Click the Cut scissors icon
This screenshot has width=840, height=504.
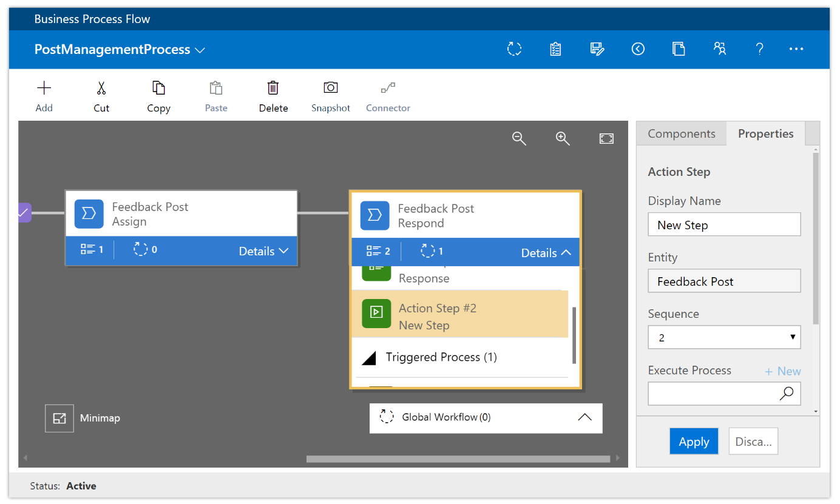click(101, 89)
